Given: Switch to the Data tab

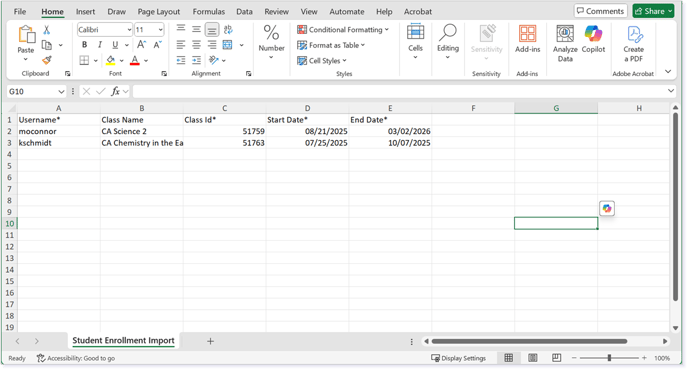Looking at the screenshot, I should (x=244, y=11).
